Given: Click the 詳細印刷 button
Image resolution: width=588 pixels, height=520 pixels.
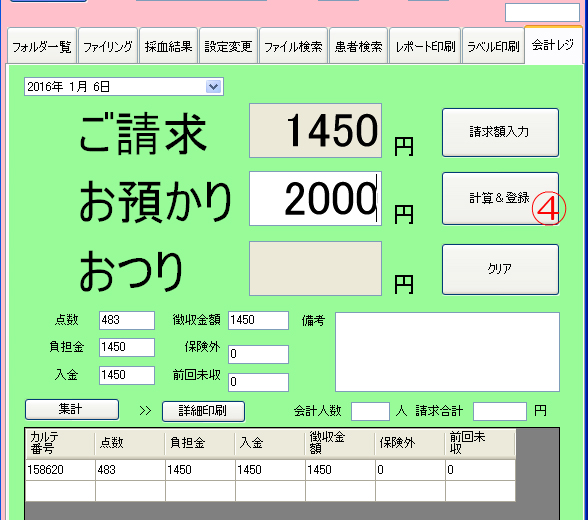Looking at the screenshot, I should point(203,411).
